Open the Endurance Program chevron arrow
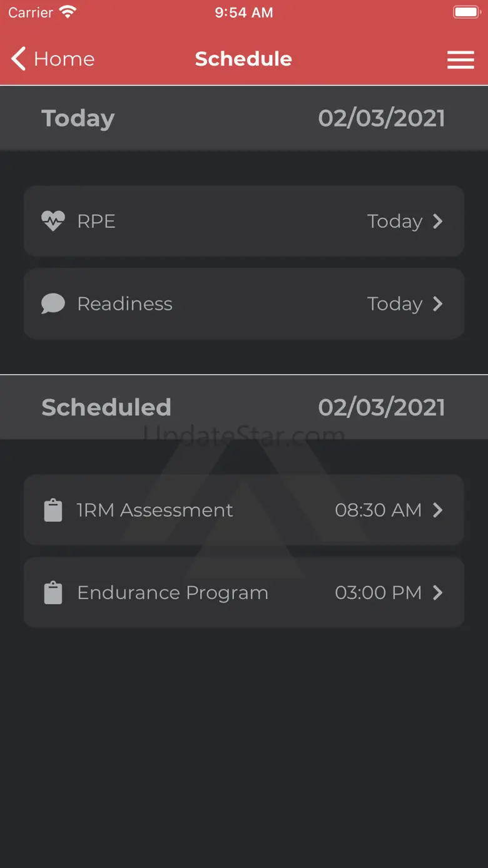Viewport: 488px width, 868px height. [x=438, y=593]
